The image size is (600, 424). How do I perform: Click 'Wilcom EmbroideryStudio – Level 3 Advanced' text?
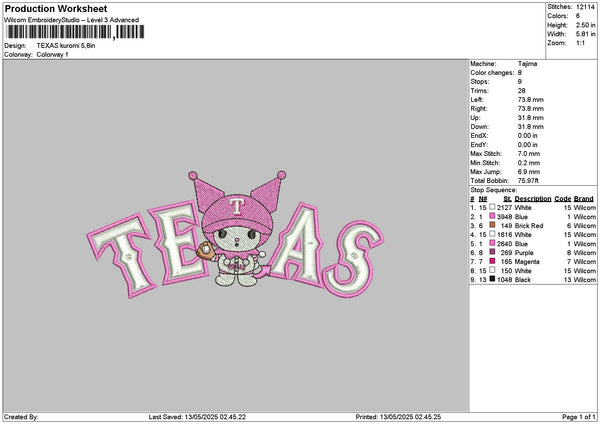(x=72, y=20)
